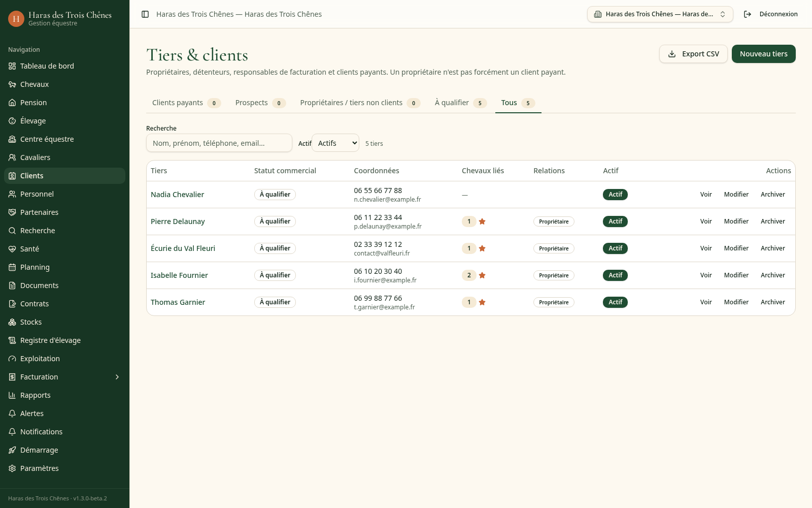
Task: Click À qualifier badge for Nadia Chevalier
Action: click(x=275, y=195)
